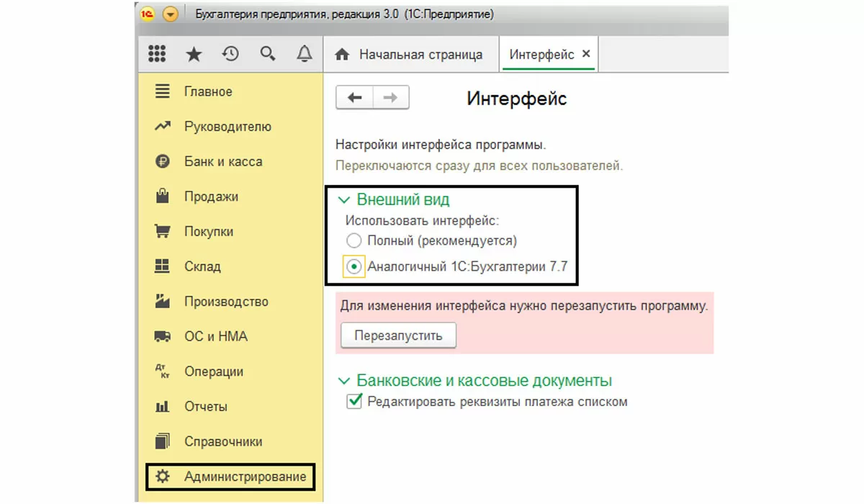The height and width of the screenshot is (504, 864).
Task: Select Полный (рекомендуется) interface radio
Action: click(354, 240)
